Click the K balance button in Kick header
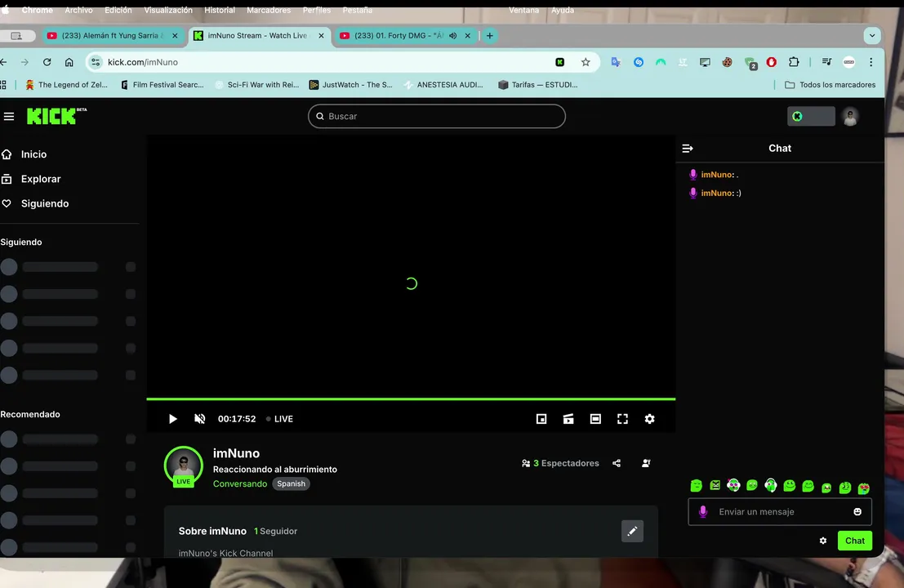Image resolution: width=904 pixels, height=588 pixels. pyautogui.click(x=811, y=117)
